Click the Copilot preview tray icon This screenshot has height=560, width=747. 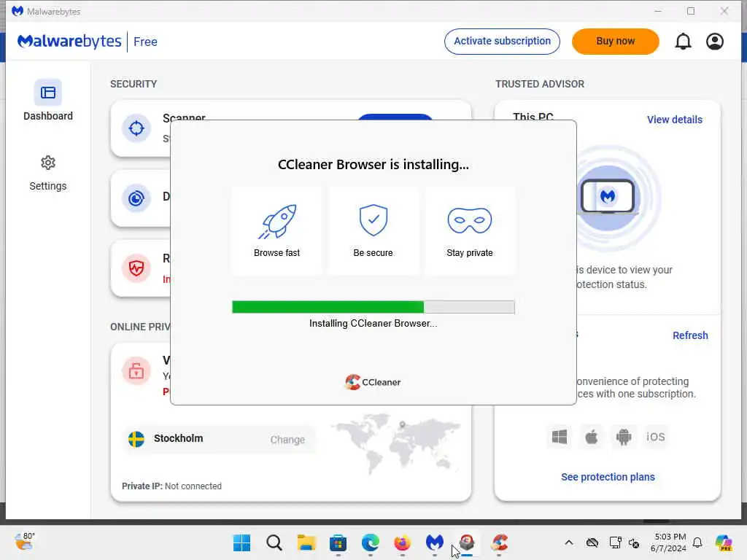(x=724, y=542)
